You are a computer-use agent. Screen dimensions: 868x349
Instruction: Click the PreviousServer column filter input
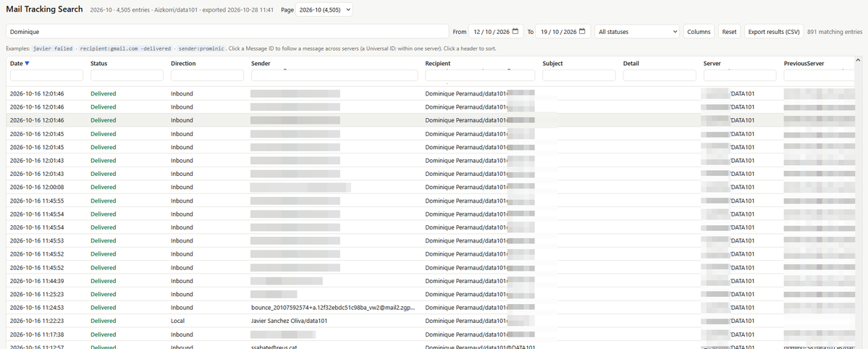[819, 75]
